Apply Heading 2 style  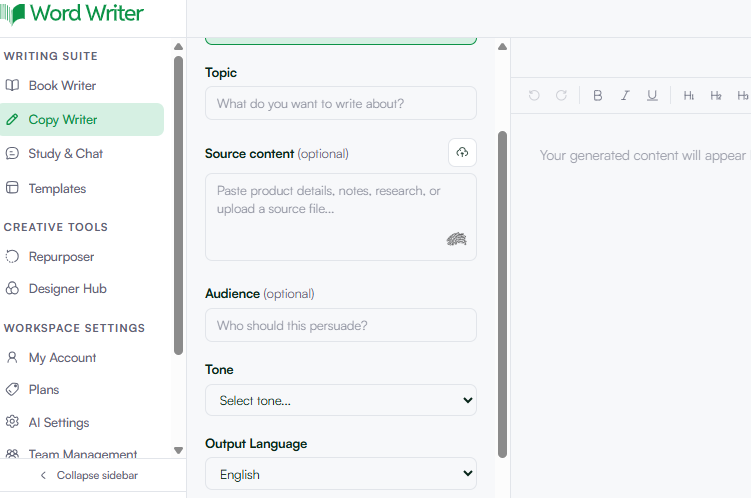point(716,95)
